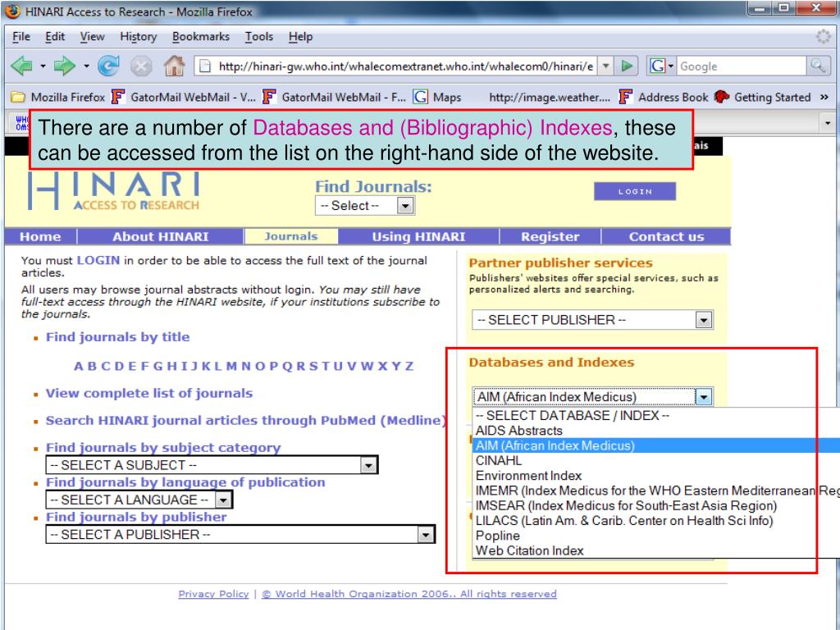Show more bookmarks via double chevron
This screenshot has width=840, height=630.
(x=824, y=97)
